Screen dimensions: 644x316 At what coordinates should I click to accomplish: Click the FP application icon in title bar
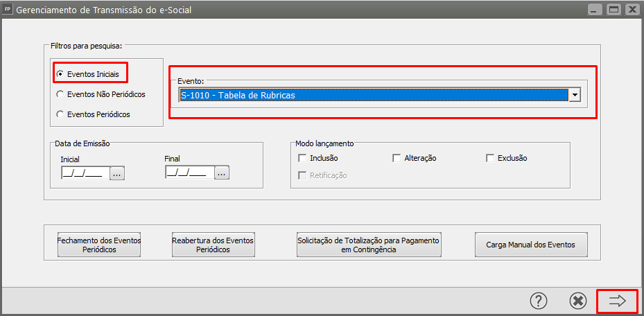[x=8, y=10]
